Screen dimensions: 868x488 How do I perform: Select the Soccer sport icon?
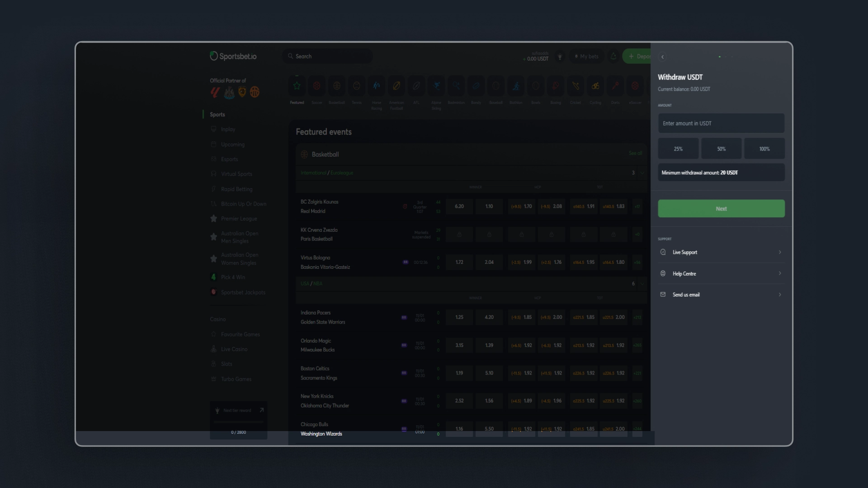pyautogui.click(x=317, y=86)
